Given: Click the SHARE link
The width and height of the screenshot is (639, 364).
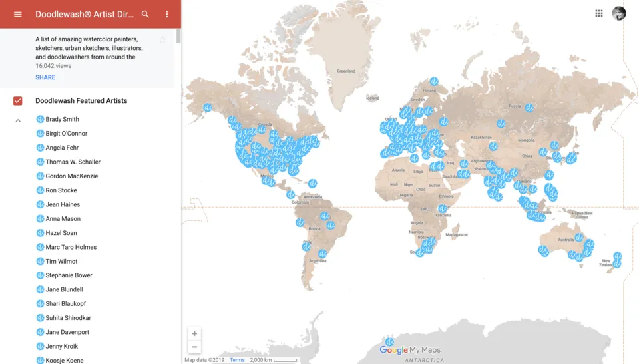Looking at the screenshot, I should point(45,77).
